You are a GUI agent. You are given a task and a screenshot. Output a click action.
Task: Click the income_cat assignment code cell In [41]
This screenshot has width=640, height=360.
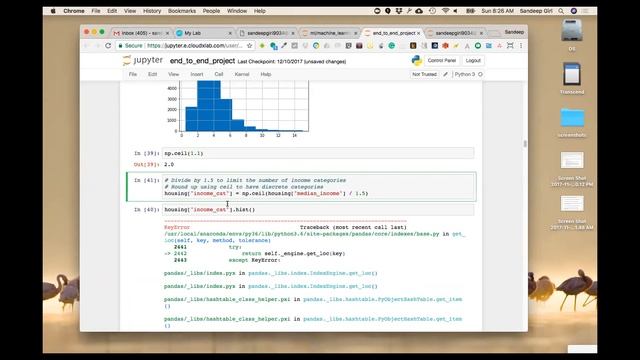[318, 187]
